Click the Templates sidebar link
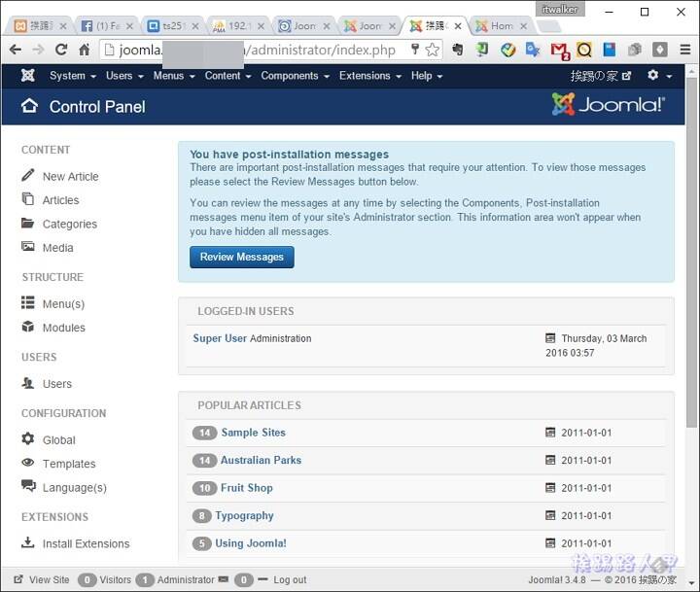 coord(69,464)
